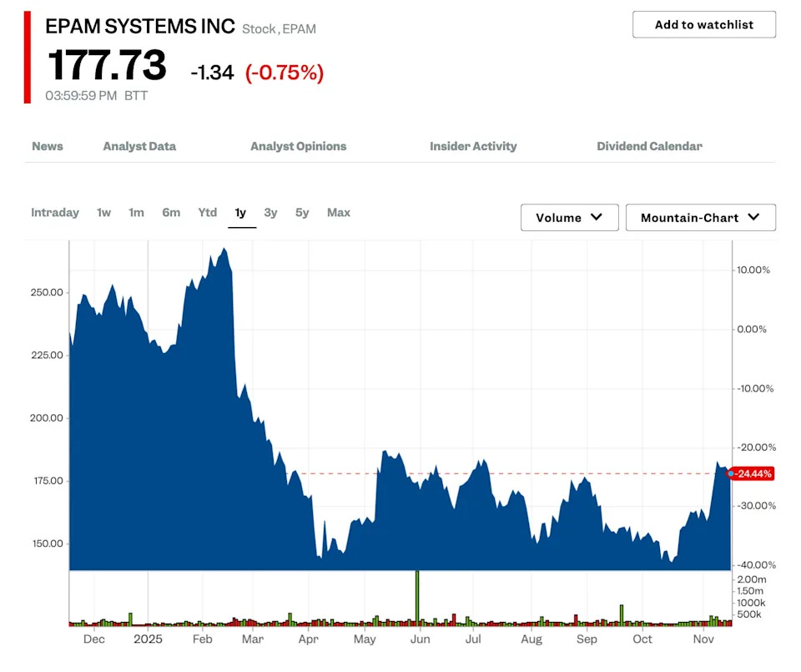Expand the Mountain-Chart type dropdown
The height and width of the screenshot is (672, 801).
700,218
